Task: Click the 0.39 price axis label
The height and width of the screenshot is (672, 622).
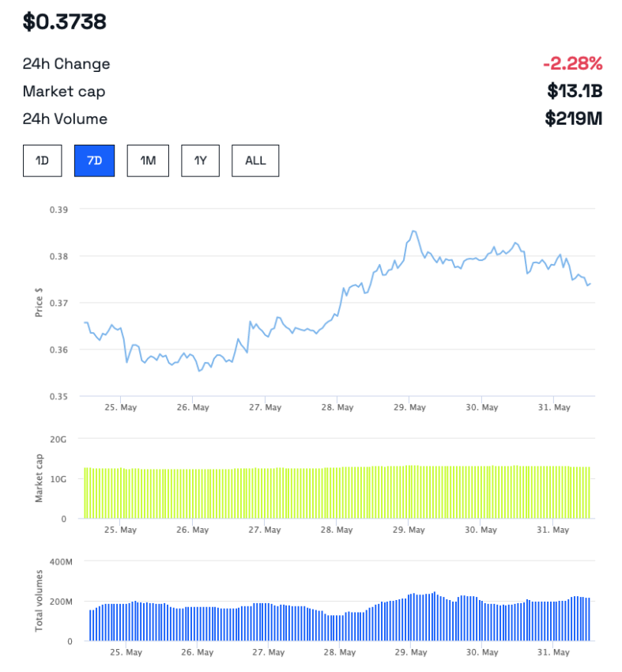Action: [x=58, y=210]
